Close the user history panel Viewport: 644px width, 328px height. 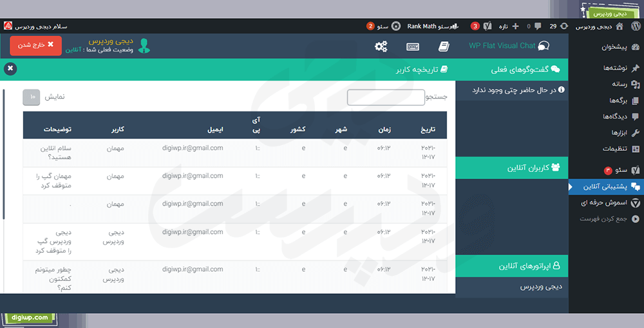(x=10, y=69)
